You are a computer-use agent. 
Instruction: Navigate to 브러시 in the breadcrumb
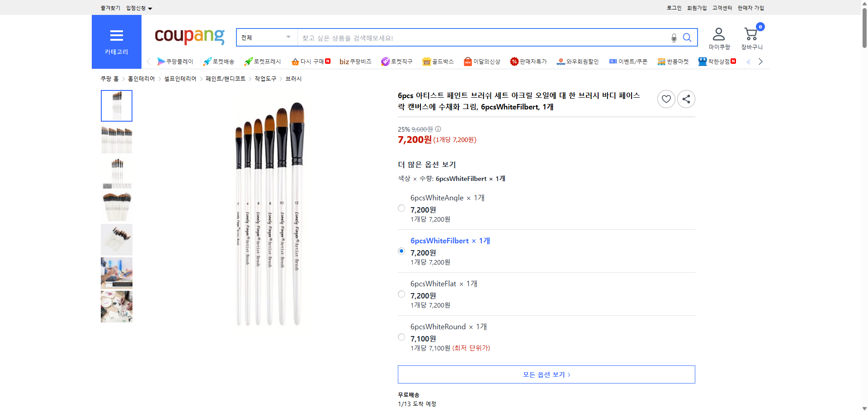tap(293, 78)
